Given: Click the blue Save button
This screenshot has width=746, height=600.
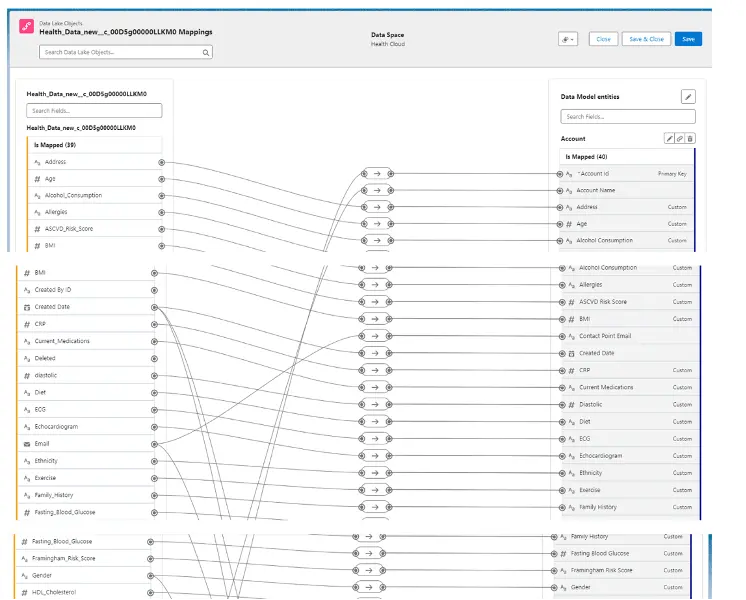Looking at the screenshot, I should coord(688,39).
